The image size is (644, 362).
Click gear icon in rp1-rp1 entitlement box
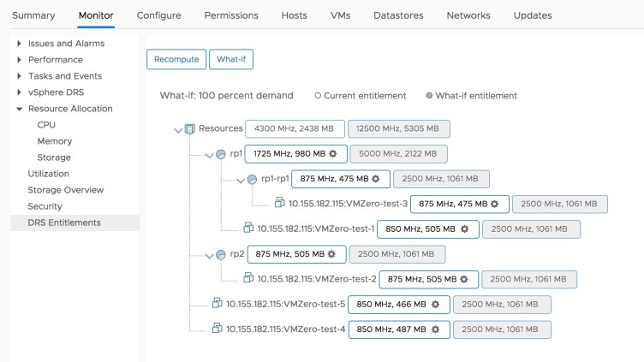click(375, 179)
